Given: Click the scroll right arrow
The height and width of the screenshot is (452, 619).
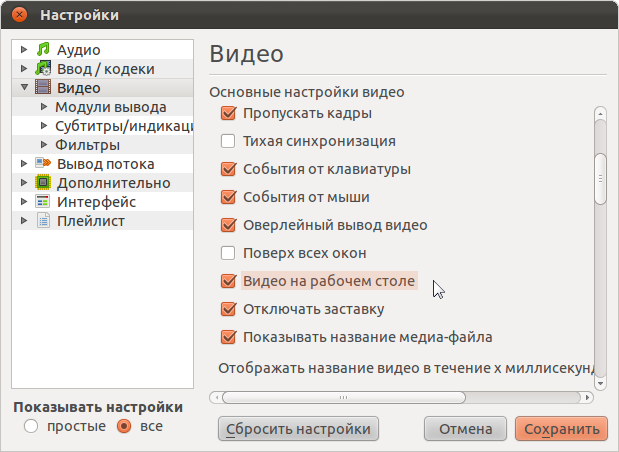Looking at the screenshot, I should click(x=587, y=398).
